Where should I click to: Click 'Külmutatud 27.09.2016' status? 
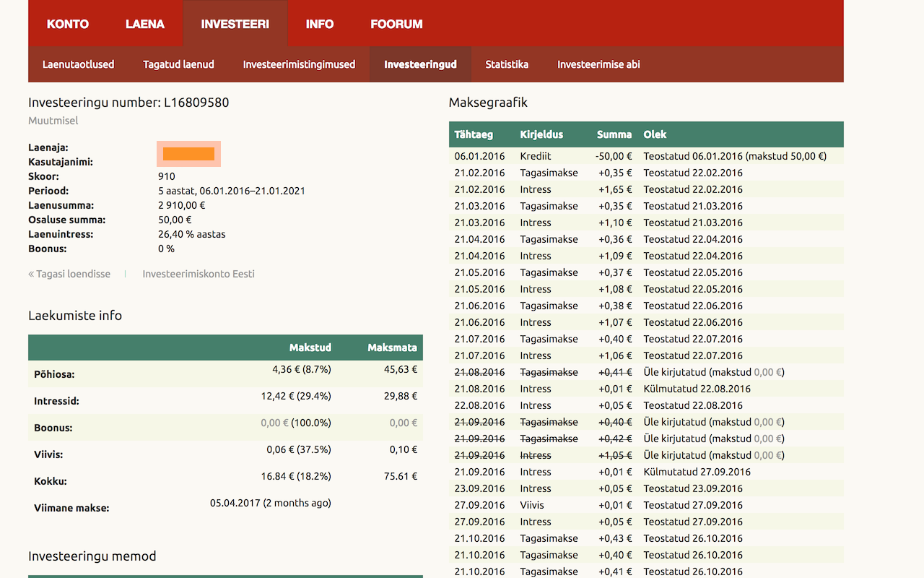click(697, 472)
